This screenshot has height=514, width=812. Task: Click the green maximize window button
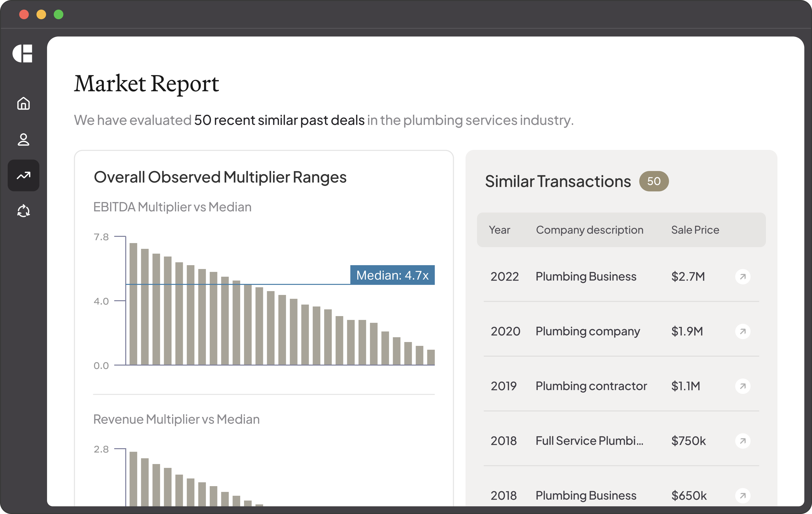(x=59, y=14)
